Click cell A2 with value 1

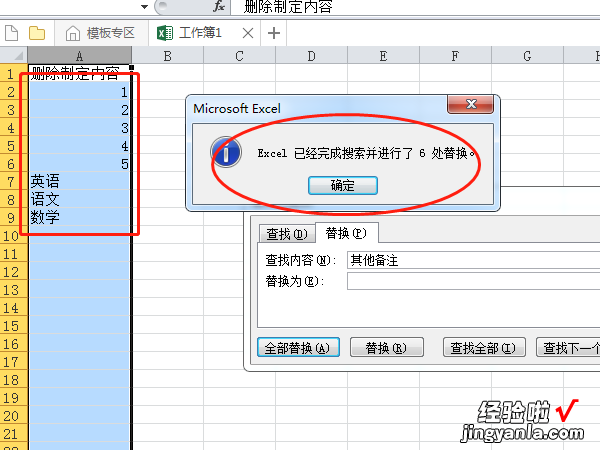(80, 92)
